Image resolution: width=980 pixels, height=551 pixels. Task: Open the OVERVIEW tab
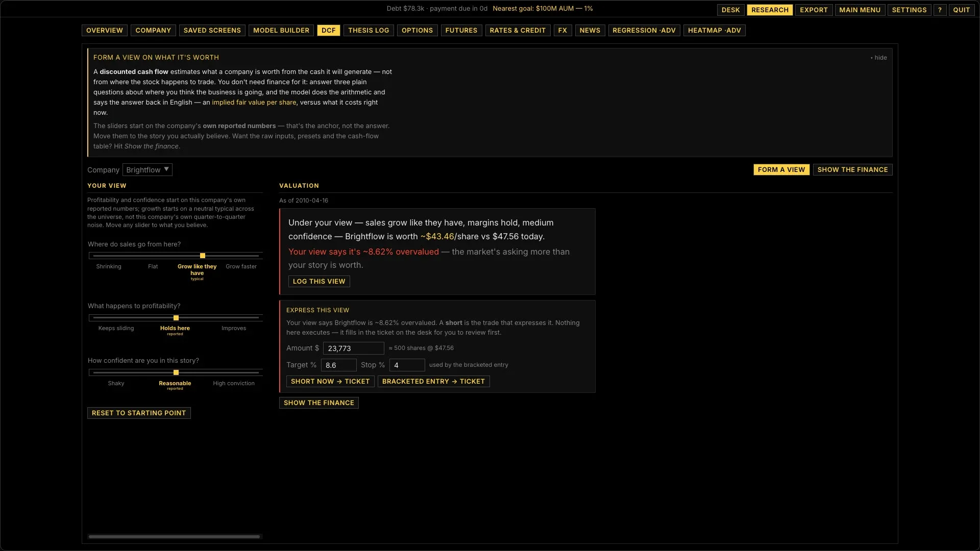tap(105, 31)
